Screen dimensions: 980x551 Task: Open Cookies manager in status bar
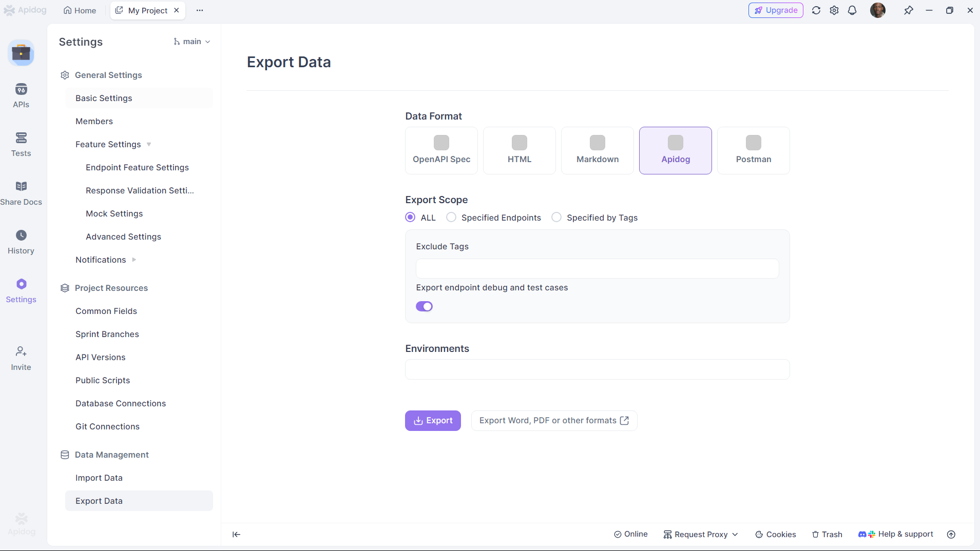point(776,534)
